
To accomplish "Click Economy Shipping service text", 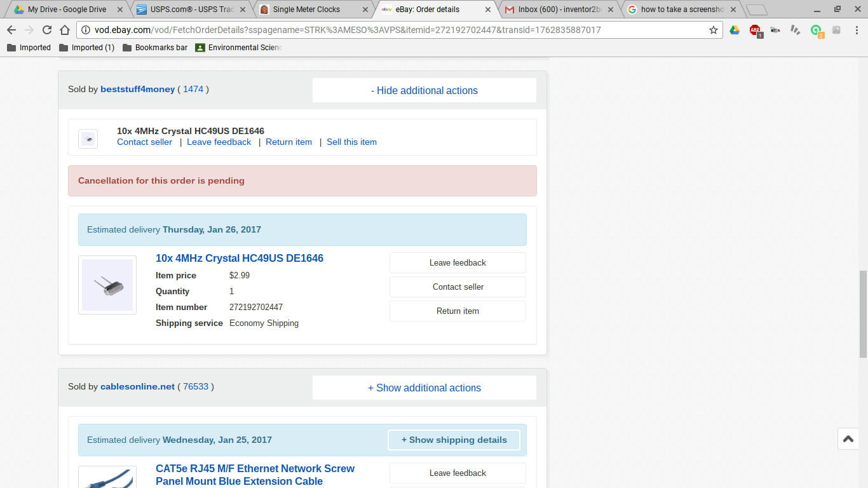I will (264, 323).
